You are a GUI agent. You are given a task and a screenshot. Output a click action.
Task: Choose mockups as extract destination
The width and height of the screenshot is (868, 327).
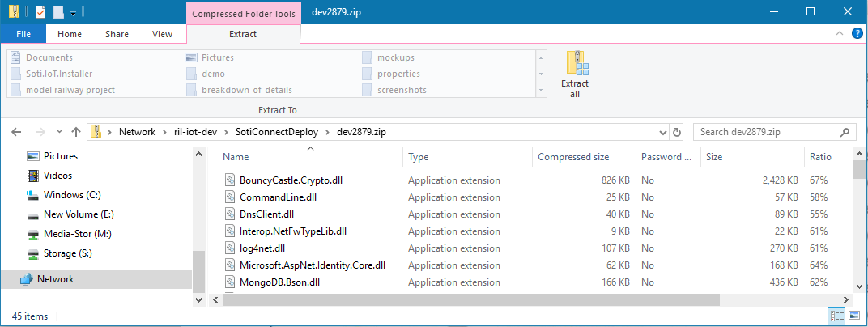pyautogui.click(x=395, y=57)
